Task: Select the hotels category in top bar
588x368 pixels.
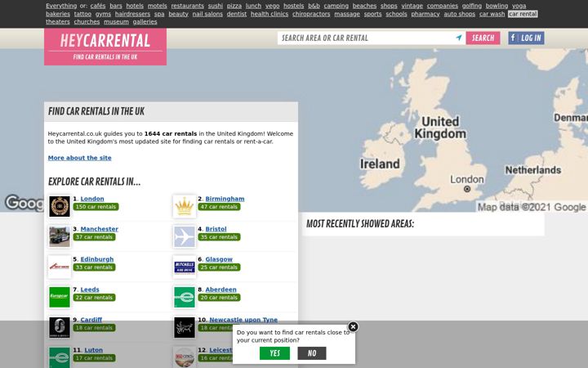Action: click(135, 6)
